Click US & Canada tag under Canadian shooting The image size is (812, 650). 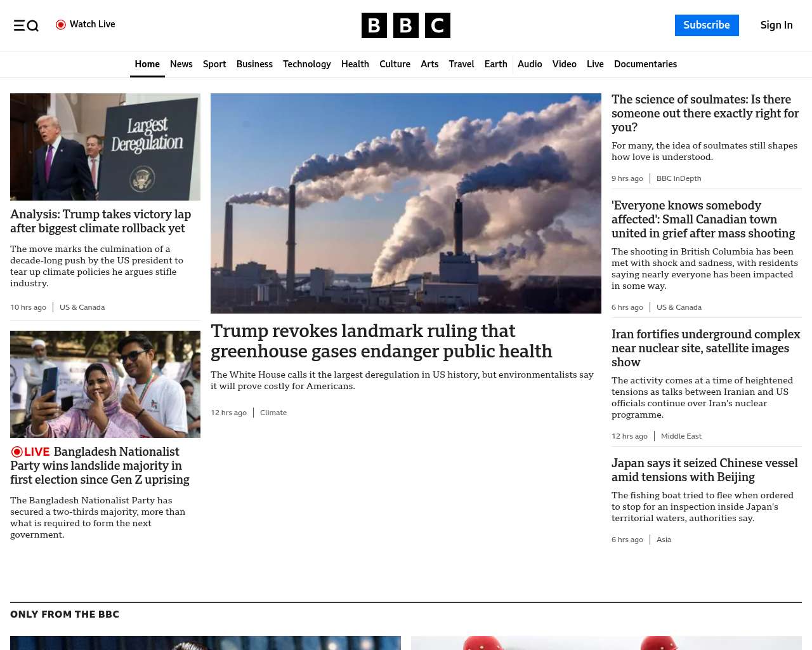679,307
